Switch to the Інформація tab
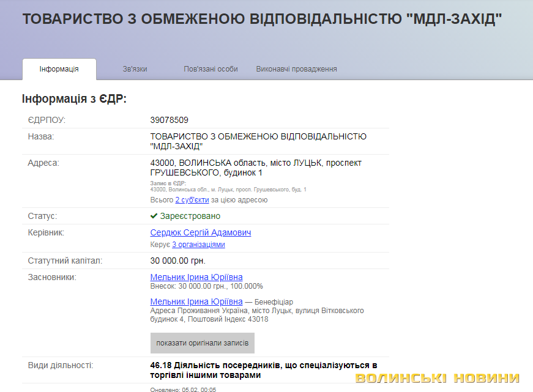This screenshot has width=533, height=392. (x=59, y=69)
